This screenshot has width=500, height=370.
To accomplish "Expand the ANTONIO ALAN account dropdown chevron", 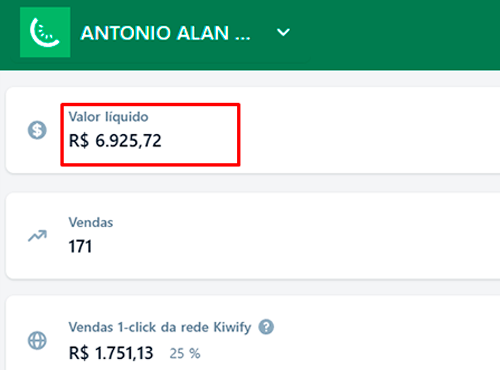I will point(283,32).
